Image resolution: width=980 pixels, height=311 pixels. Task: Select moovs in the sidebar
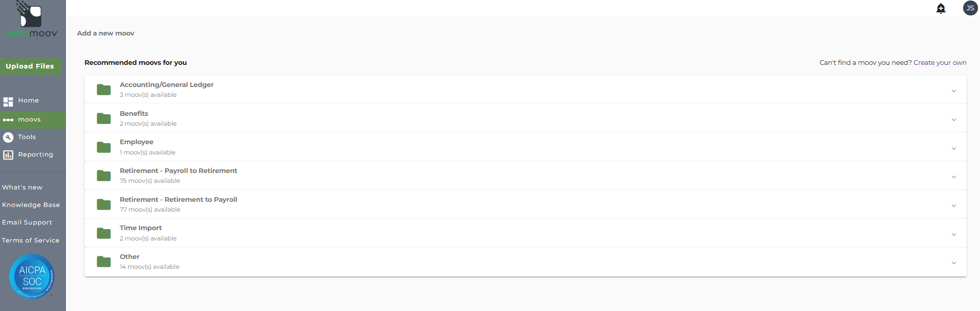click(29, 119)
